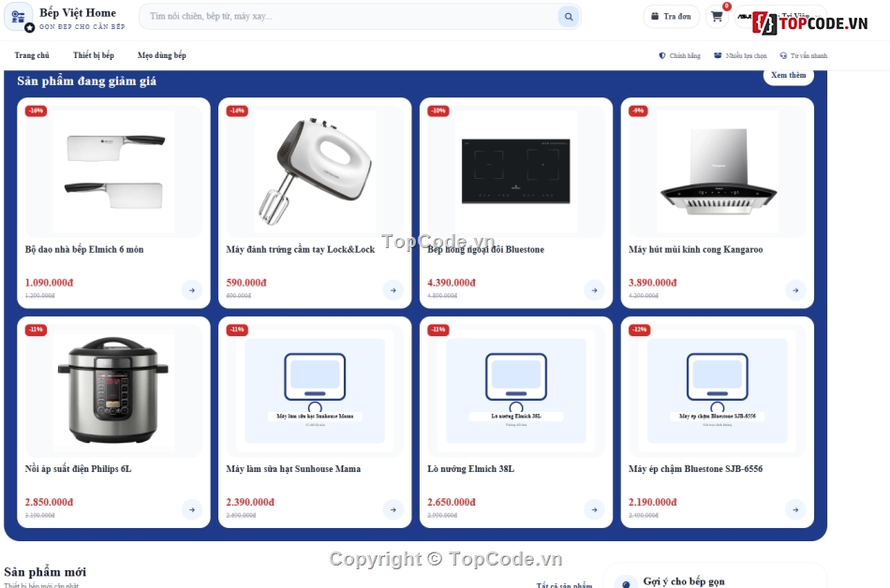This screenshot has width=890, height=588.
Task: Click the Nhiều lựa chọn box icon
Action: [x=718, y=55]
